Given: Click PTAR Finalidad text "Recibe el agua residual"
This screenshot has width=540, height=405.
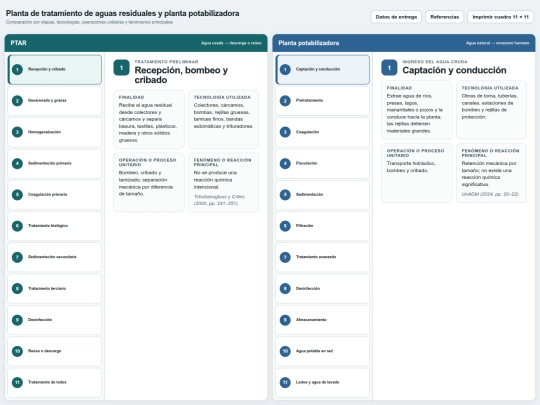Looking at the screenshot, I should point(148,123).
